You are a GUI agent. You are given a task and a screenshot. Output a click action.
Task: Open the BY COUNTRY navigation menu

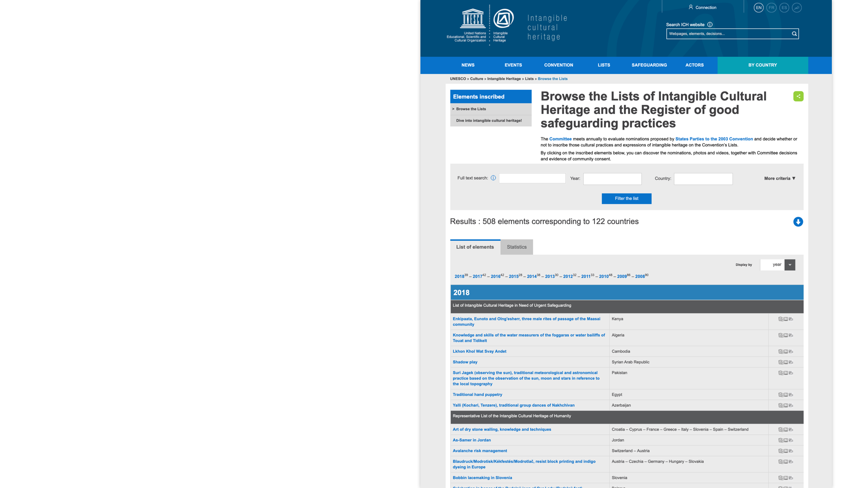pos(762,65)
